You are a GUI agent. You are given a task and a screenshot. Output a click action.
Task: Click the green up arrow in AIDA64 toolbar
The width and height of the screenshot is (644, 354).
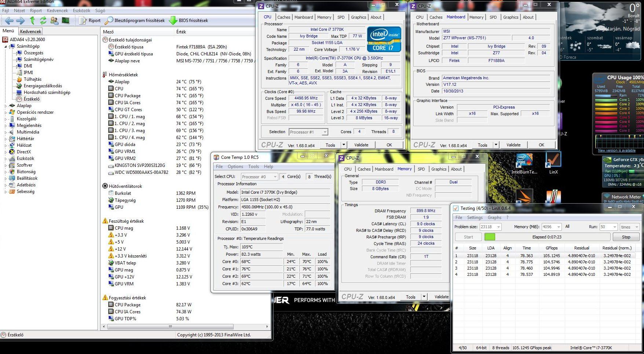coord(32,21)
